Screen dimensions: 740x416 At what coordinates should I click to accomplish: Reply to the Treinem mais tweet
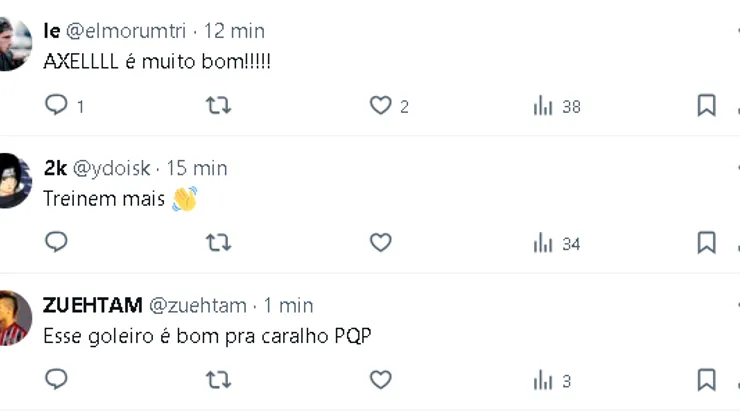click(57, 242)
